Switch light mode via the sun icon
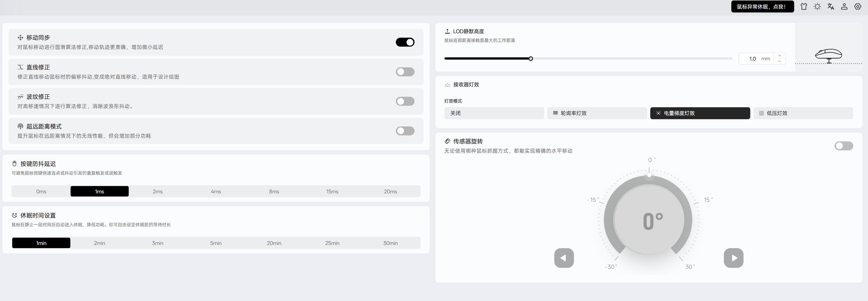The image size is (868, 301). point(817,7)
